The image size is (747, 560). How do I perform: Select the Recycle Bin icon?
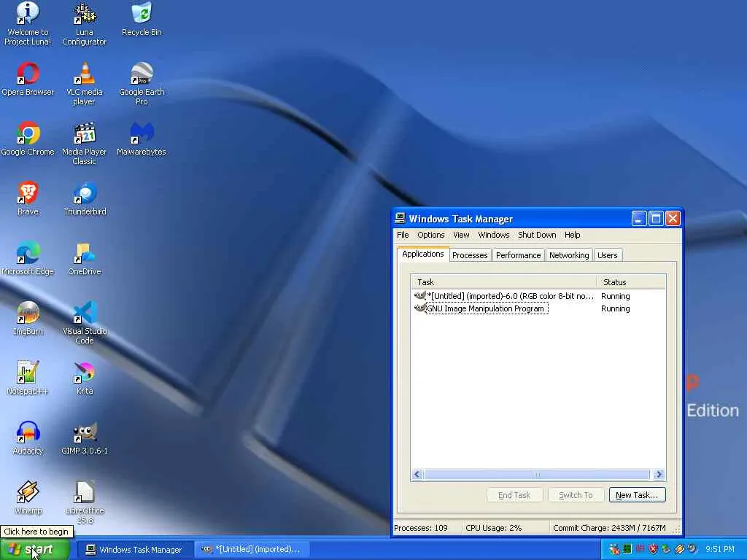click(142, 19)
